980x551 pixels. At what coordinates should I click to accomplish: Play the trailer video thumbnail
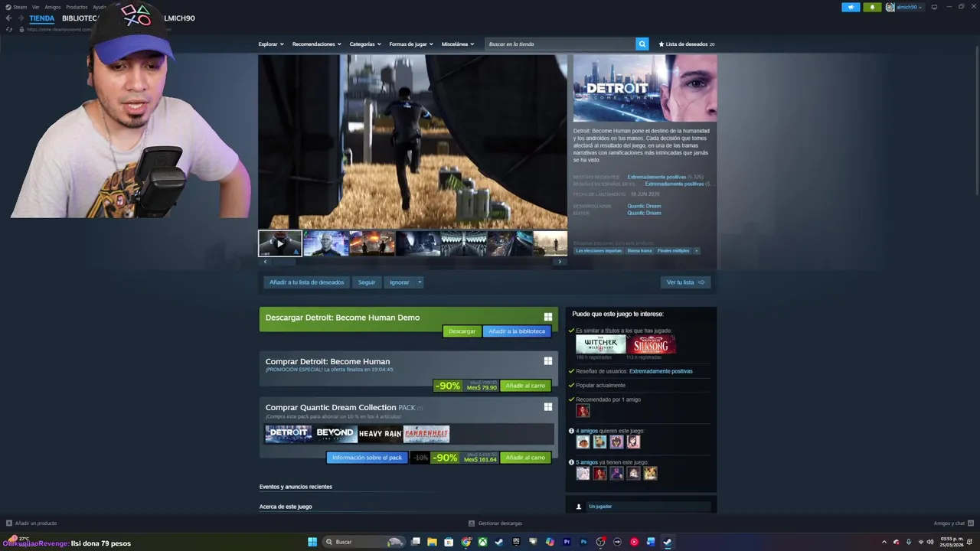(280, 243)
